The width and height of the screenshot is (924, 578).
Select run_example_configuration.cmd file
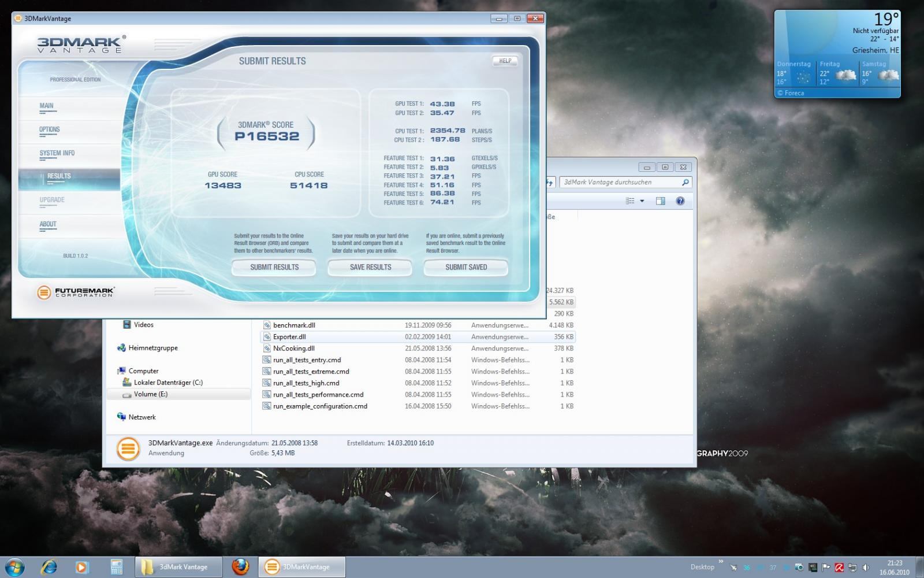click(x=418, y=406)
